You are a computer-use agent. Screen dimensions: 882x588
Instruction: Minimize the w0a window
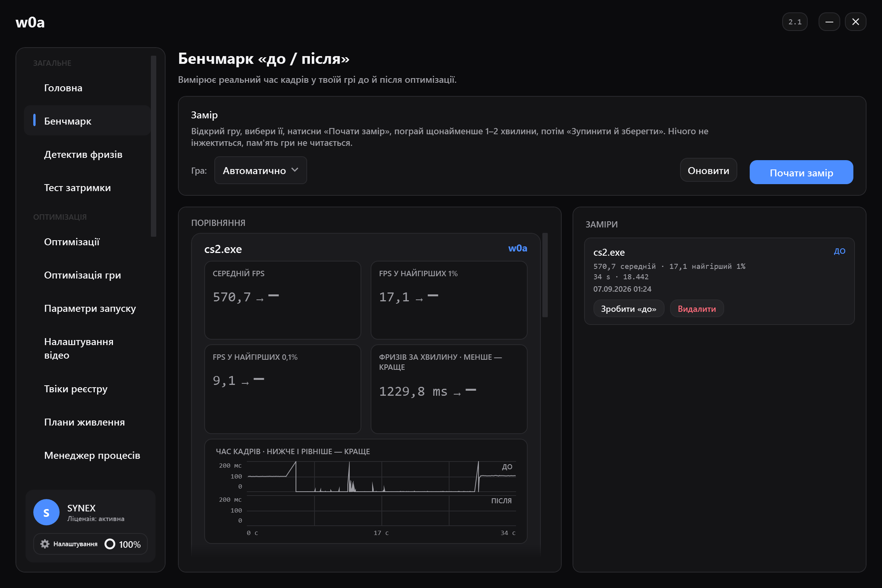coord(829,22)
